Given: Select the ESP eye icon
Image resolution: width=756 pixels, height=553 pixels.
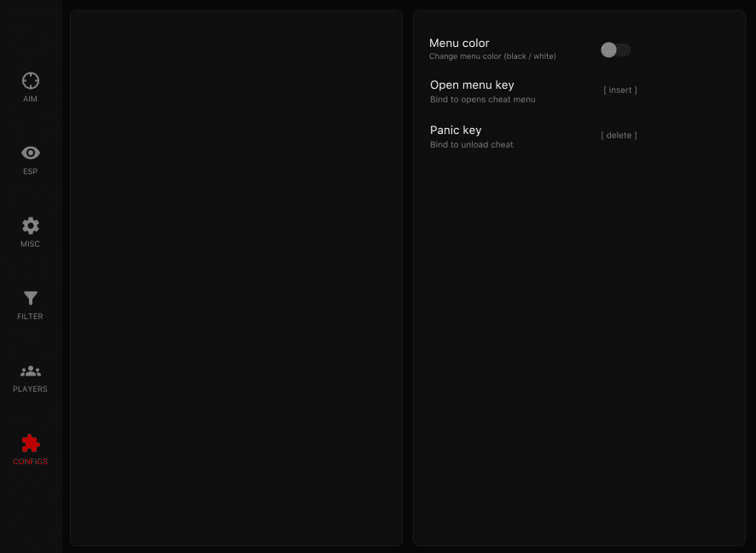Looking at the screenshot, I should (31, 153).
